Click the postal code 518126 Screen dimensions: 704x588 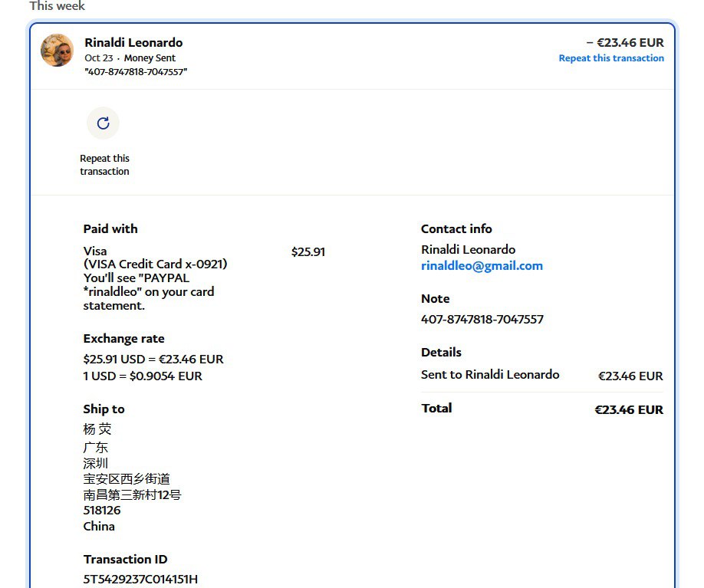(102, 510)
